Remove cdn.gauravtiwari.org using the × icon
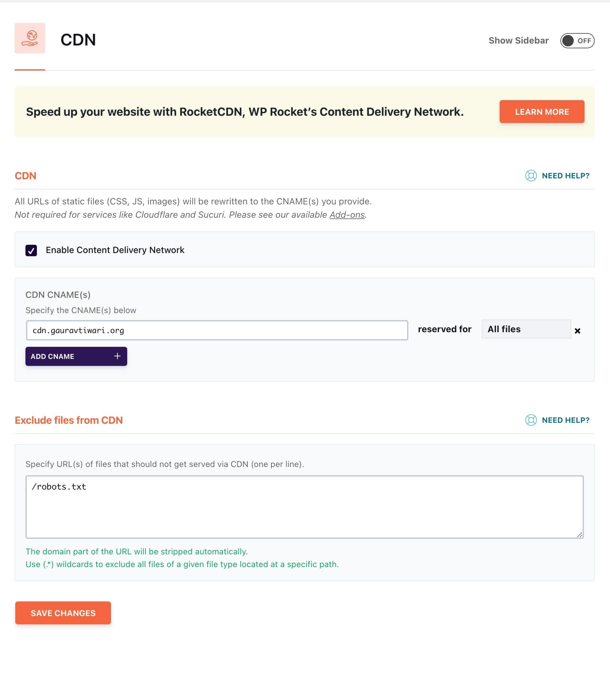This screenshot has width=610, height=700. coord(578,330)
